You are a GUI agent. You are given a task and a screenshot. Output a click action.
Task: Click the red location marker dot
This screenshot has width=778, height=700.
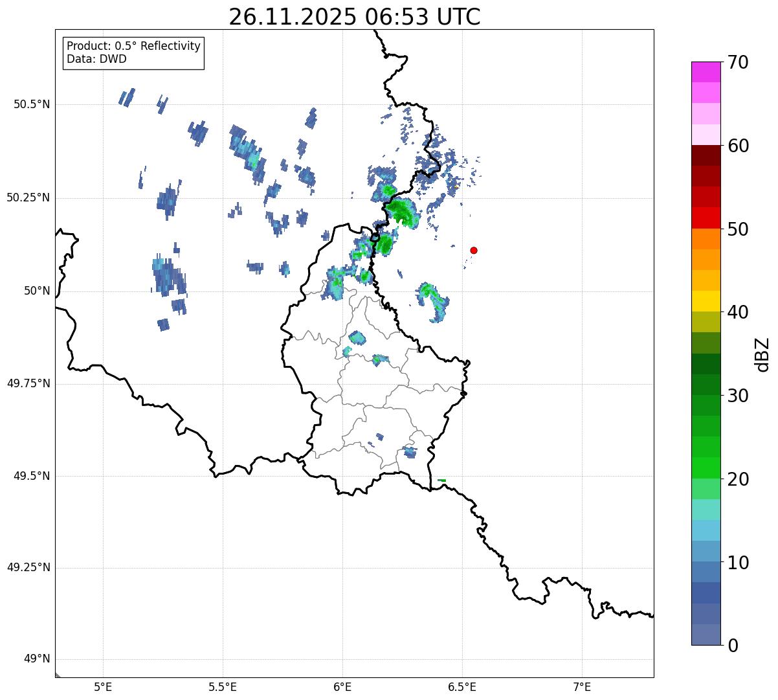474,250
